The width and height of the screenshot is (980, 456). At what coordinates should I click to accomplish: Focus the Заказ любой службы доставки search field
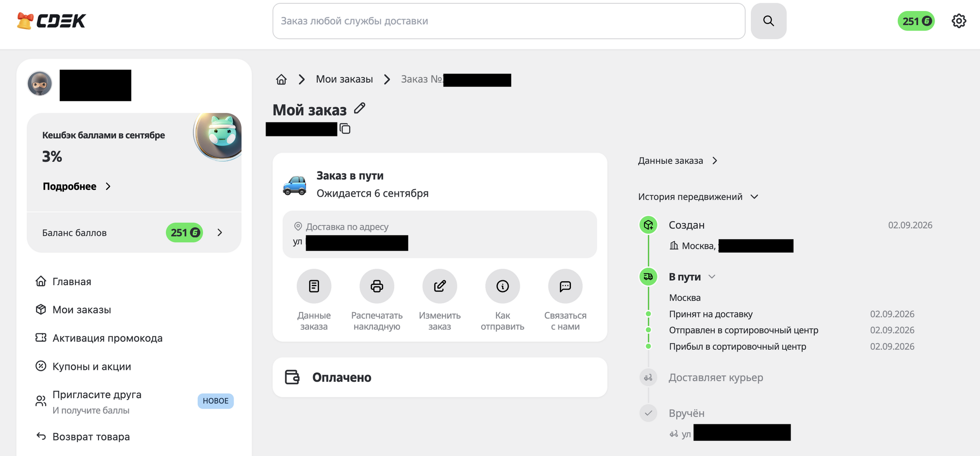coord(509,21)
